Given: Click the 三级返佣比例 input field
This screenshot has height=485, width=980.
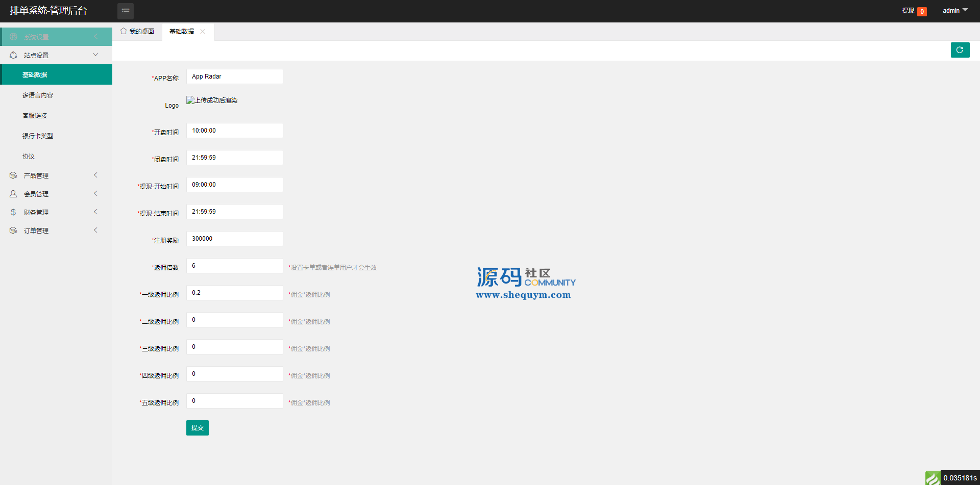Looking at the screenshot, I should 235,347.
